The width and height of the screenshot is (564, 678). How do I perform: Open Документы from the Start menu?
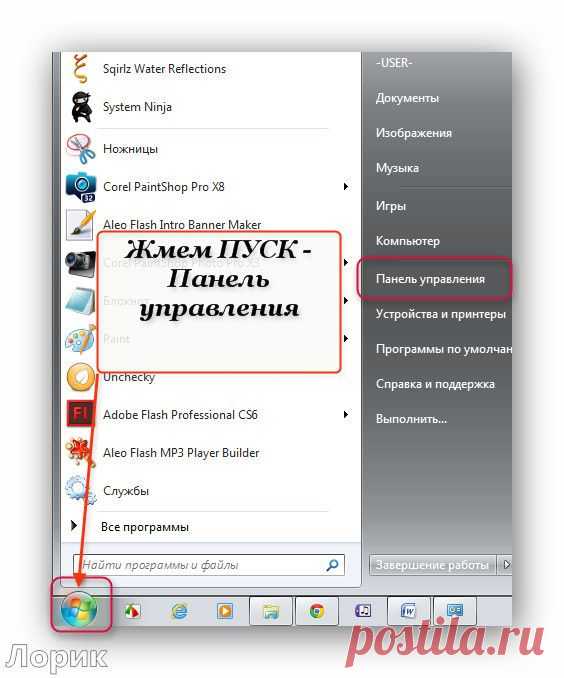(407, 98)
